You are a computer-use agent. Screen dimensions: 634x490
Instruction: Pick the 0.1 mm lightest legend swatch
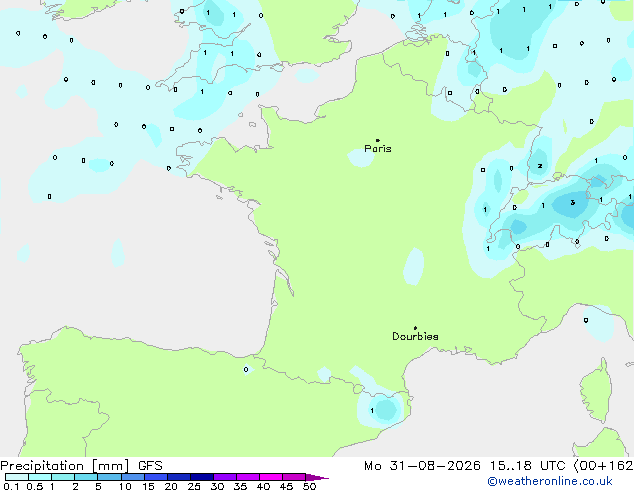click(x=17, y=477)
